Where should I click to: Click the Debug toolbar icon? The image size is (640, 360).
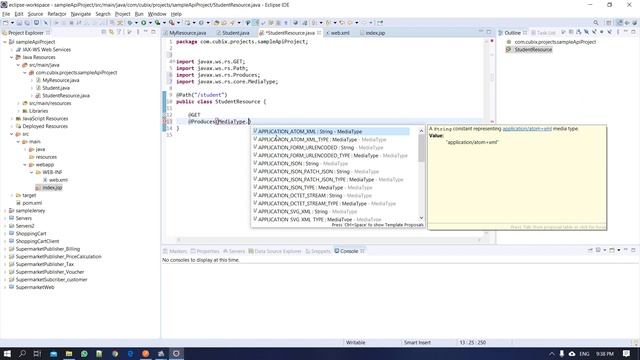point(130,23)
